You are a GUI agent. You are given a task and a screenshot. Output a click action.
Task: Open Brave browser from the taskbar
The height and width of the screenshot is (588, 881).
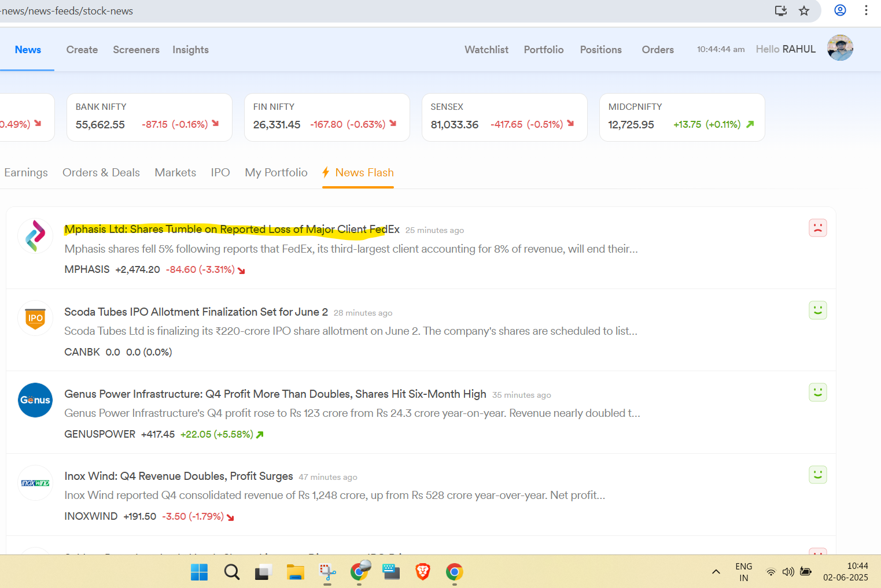point(423,572)
